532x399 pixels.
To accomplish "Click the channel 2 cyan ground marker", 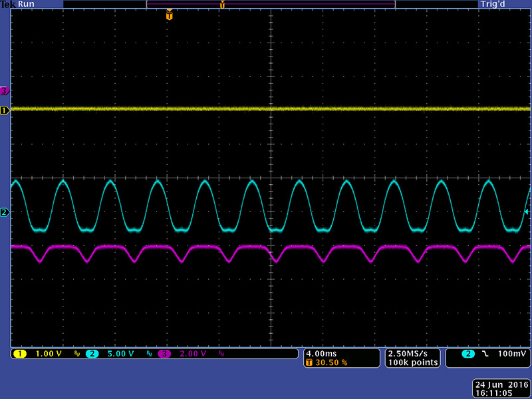I will tap(5, 212).
